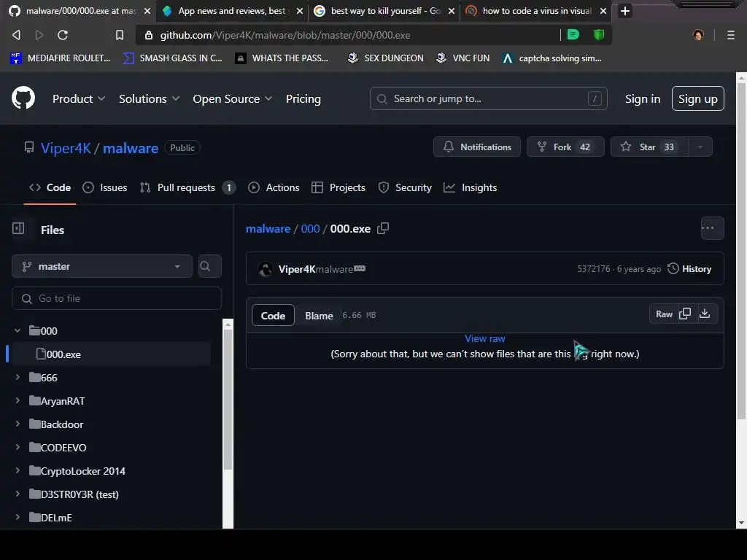This screenshot has height=560, width=747.
Task: Expand the Backdoor folder
Action: (x=18, y=424)
